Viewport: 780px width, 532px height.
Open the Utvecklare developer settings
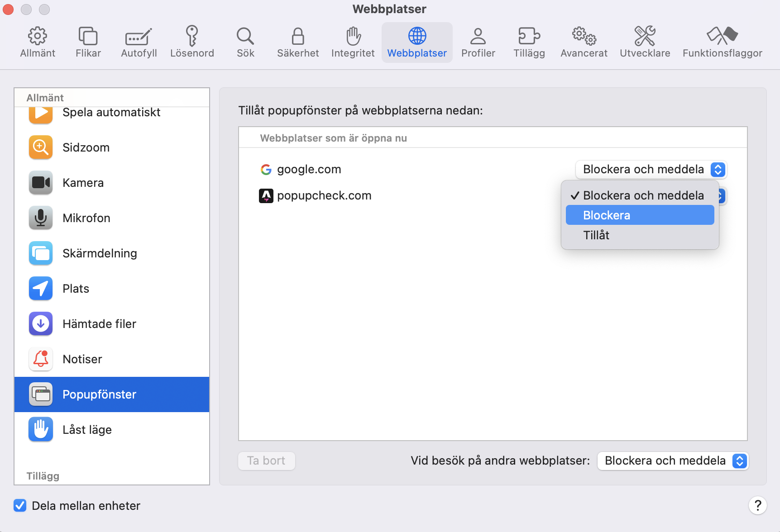coord(645,43)
